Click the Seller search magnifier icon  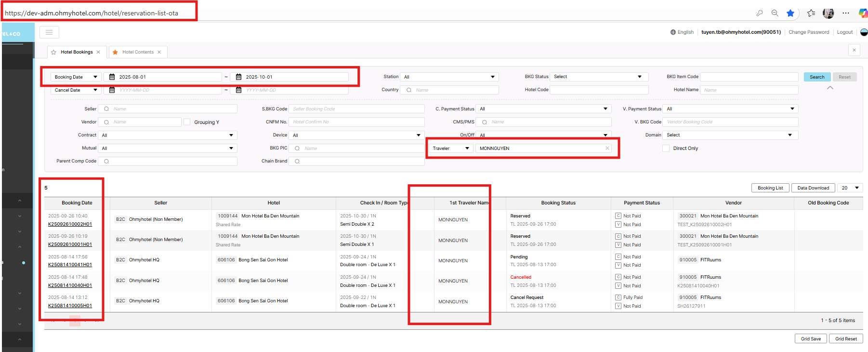point(106,109)
